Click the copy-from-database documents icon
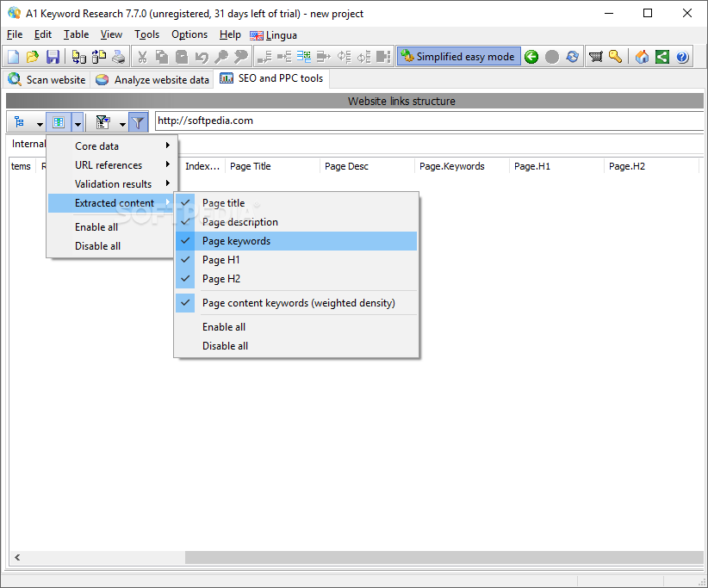 tap(99, 57)
